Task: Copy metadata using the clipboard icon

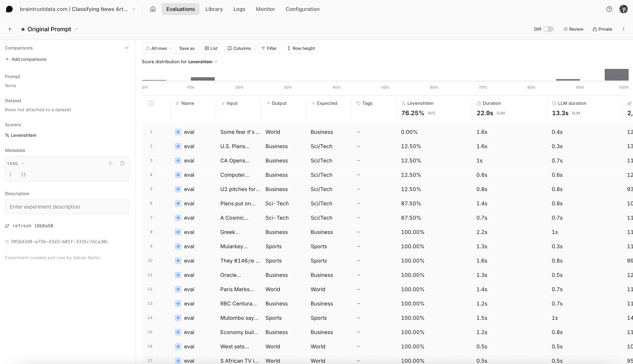Action: point(122,163)
